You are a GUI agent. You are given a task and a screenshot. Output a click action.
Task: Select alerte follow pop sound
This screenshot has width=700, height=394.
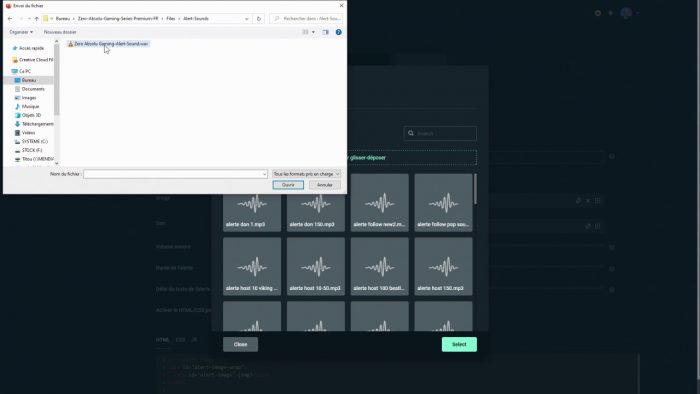click(443, 203)
